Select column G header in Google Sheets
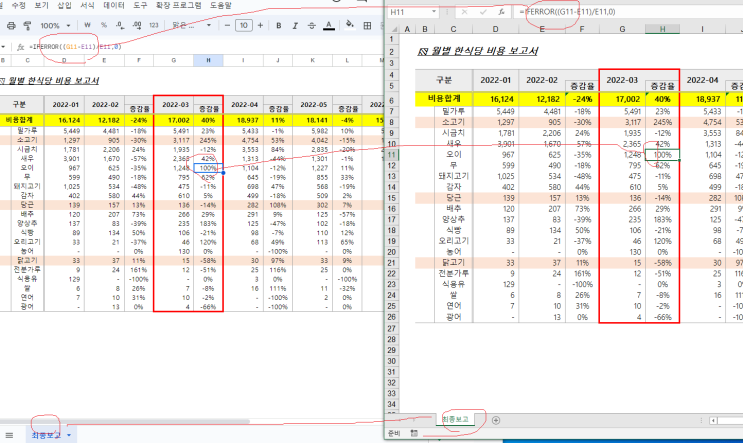Viewport: 743px width, 443px height. tap(173, 60)
